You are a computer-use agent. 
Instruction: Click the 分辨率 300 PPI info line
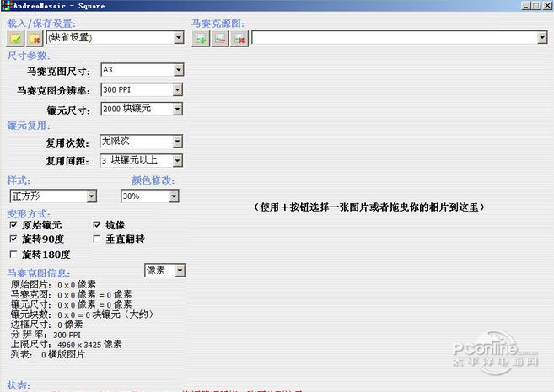(x=46, y=335)
